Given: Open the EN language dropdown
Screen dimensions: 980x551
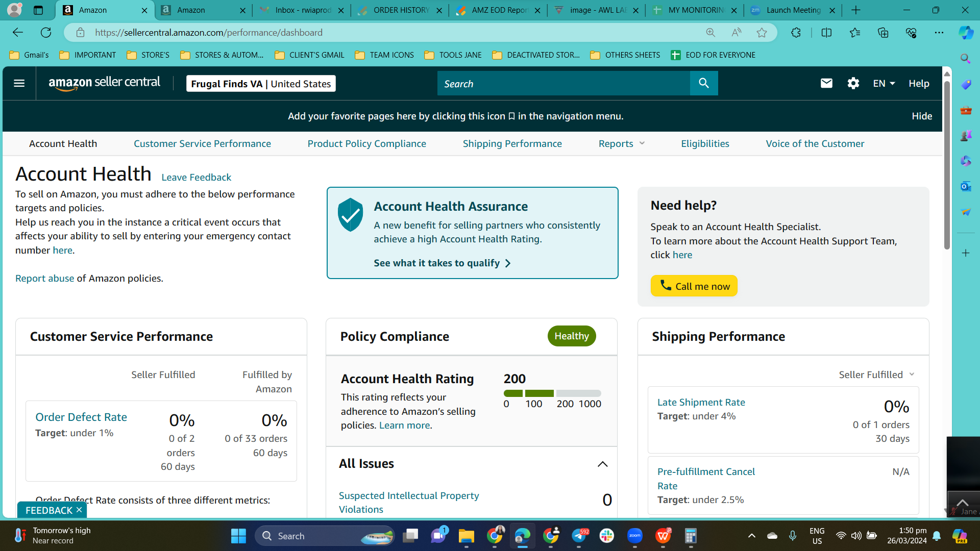Looking at the screenshot, I should click(x=884, y=84).
